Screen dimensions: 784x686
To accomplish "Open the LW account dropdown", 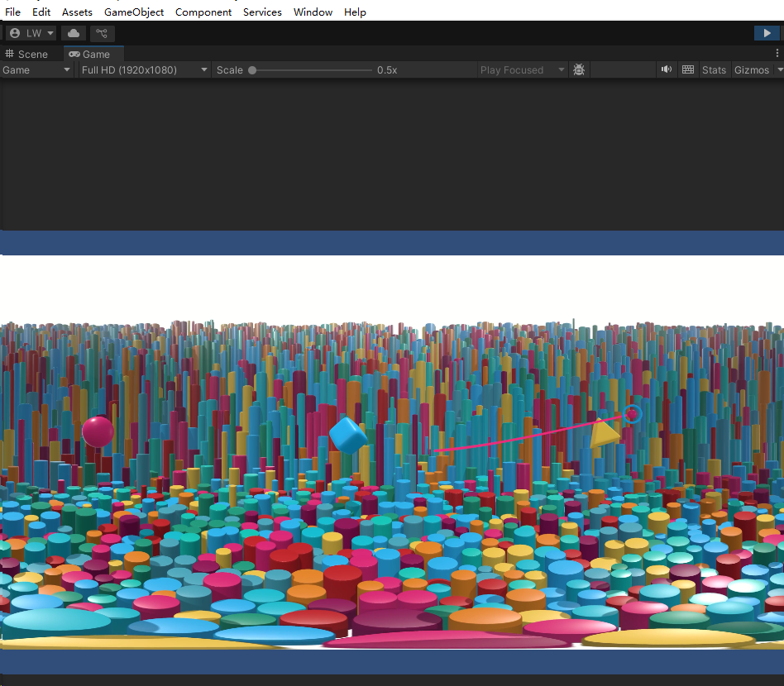I will [x=31, y=34].
